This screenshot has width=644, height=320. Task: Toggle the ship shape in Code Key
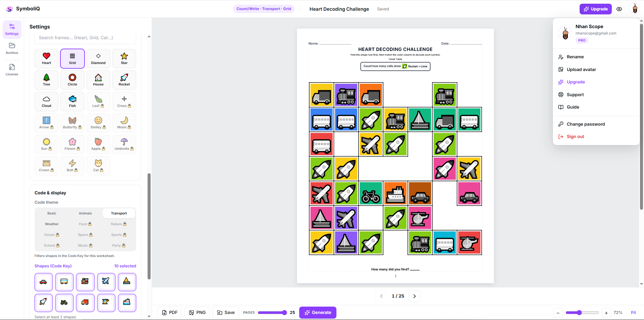pos(127,303)
